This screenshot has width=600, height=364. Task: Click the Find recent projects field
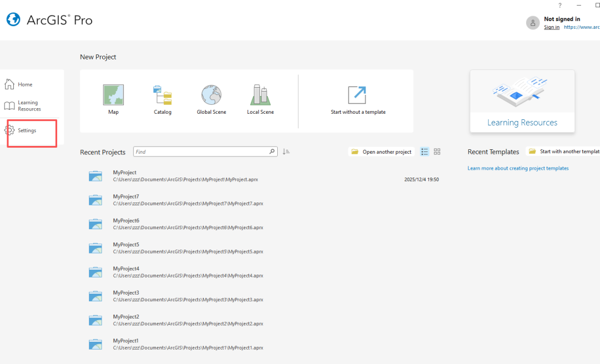click(200, 151)
